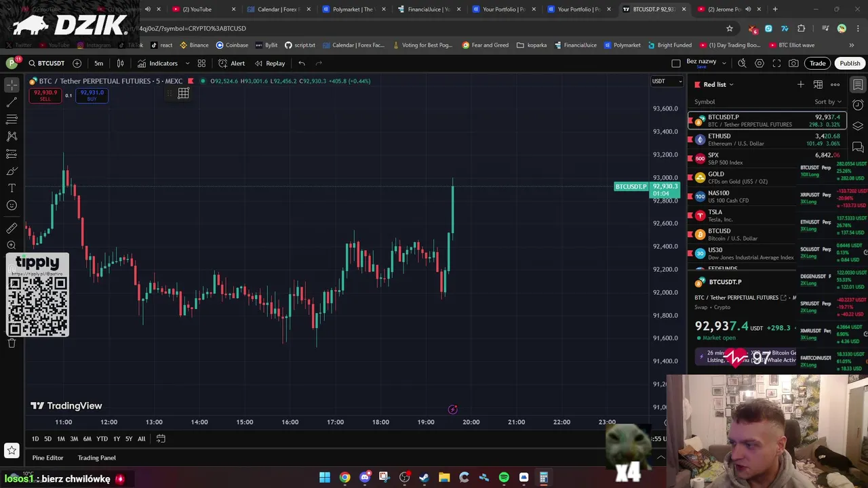Screen dimensions: 868x488
Task: Activate the zoom in tool
Action: [x=12, y=245]
